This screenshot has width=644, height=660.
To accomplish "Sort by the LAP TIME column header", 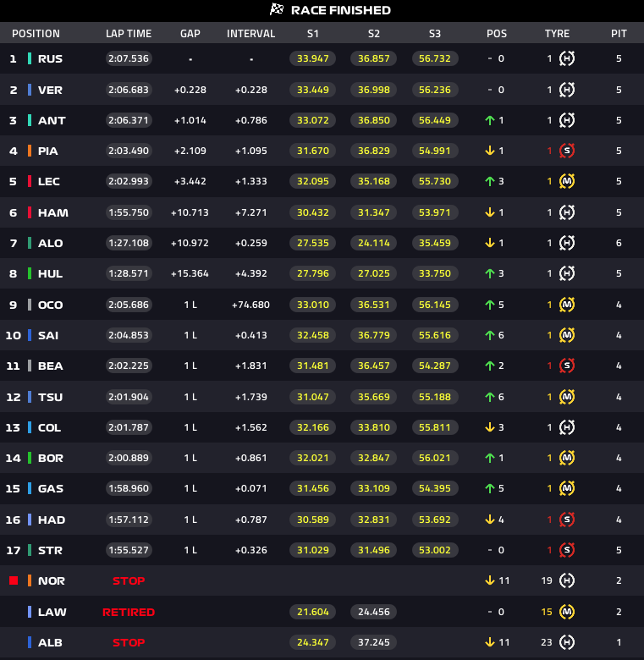I will coord(129,34).
